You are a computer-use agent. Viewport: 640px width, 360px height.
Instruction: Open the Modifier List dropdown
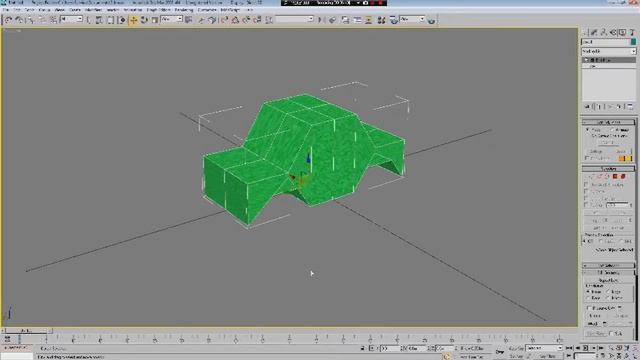point(609,51)
